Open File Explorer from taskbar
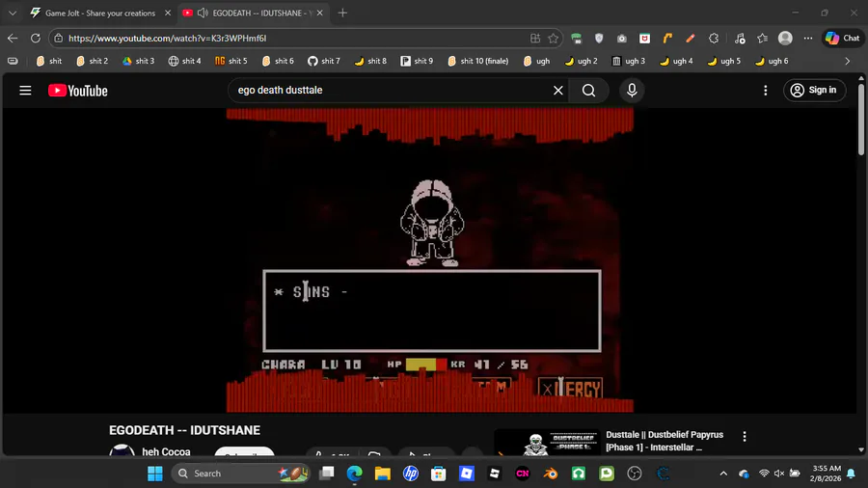868x488 pixels. click(x=383, y=474)
